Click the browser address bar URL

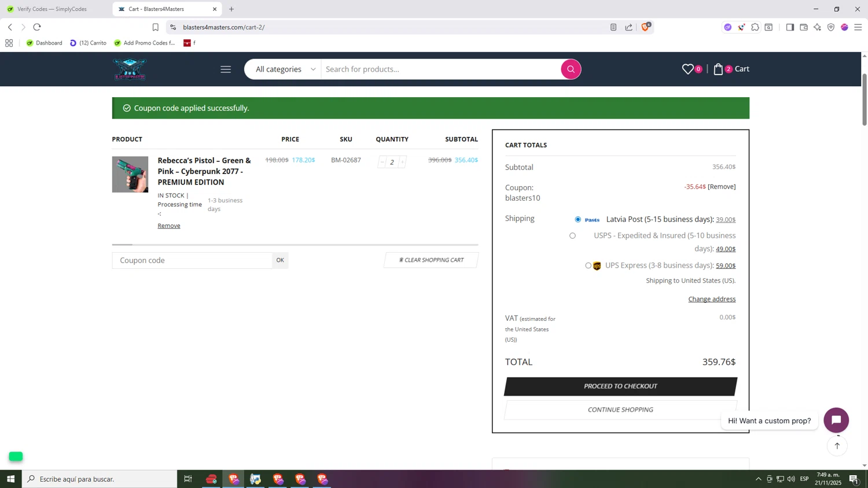pyautogui.click(x=223, y=27)
